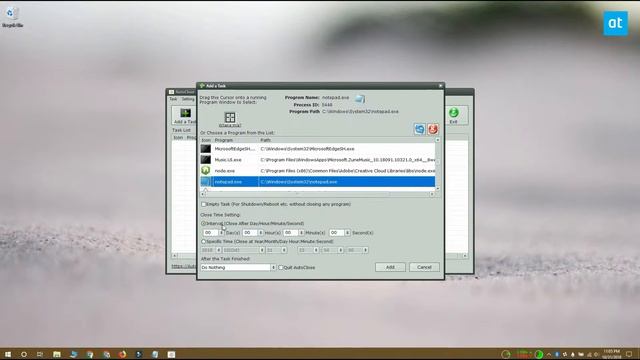Click program list horizontal scroll right arrow
The image size is (640, 360).
click(432, 194)
